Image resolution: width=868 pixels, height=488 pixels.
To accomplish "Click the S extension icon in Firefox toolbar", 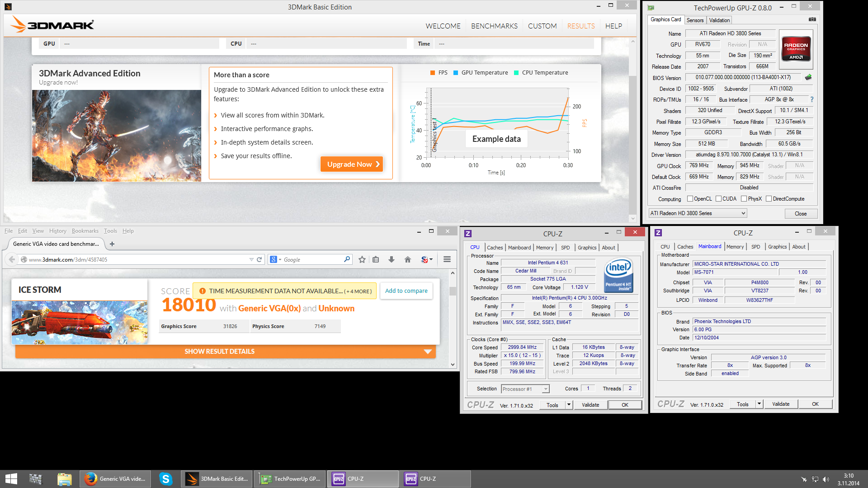I will pos(424,259).
